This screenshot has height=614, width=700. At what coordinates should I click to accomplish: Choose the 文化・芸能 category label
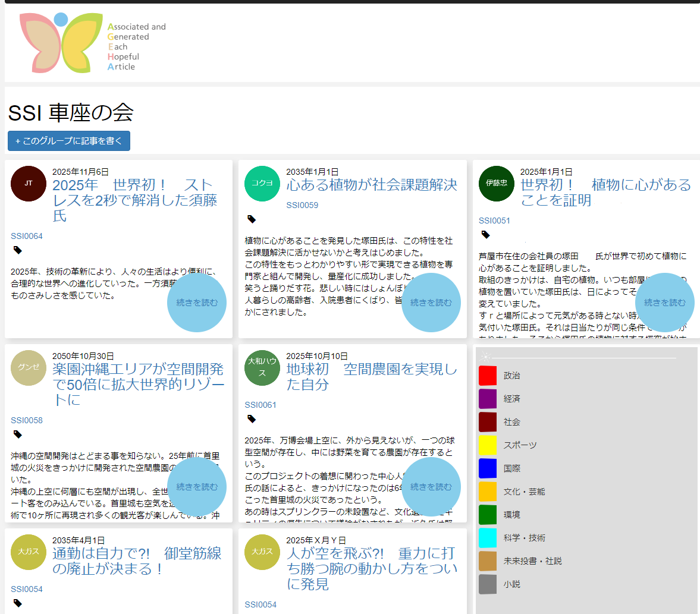point(524,492)
